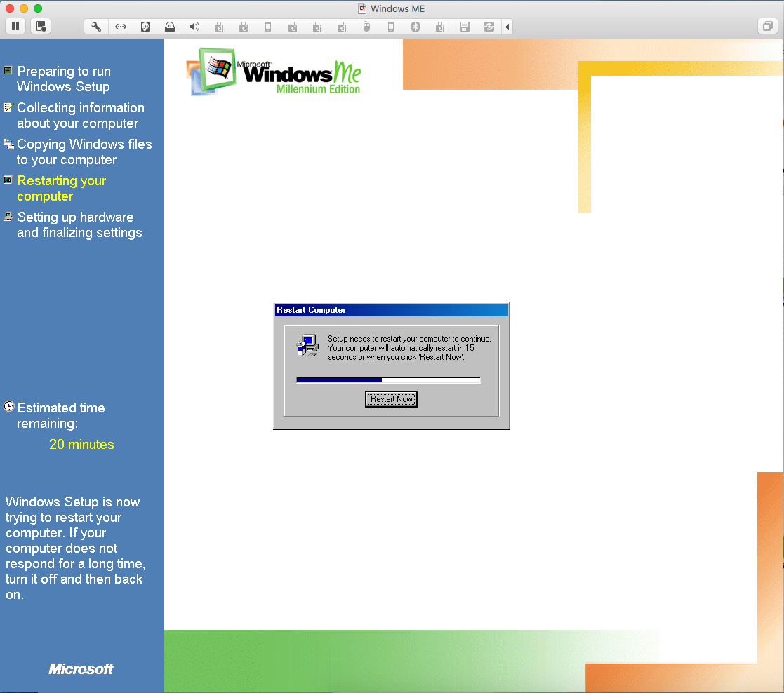Screen dimensions: 784x693
Task: Click the snapshot icon beside the pause button
Action: [41, 27]
